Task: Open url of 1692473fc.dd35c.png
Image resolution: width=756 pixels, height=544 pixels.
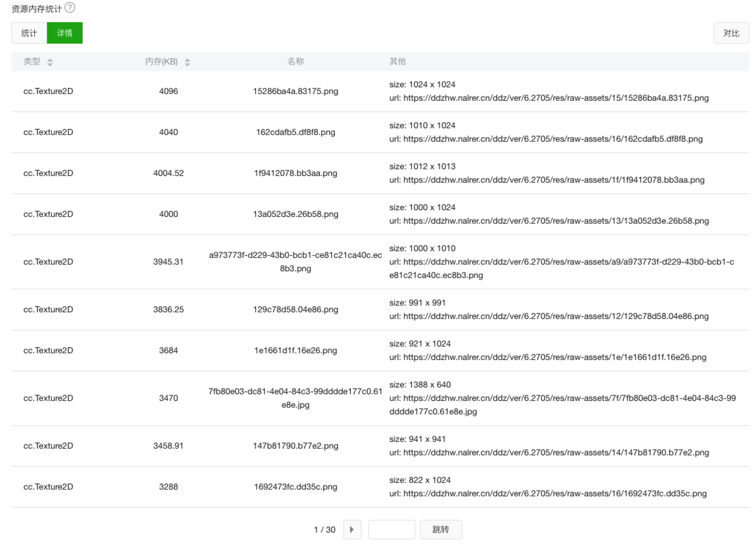Action: [555, 494]
